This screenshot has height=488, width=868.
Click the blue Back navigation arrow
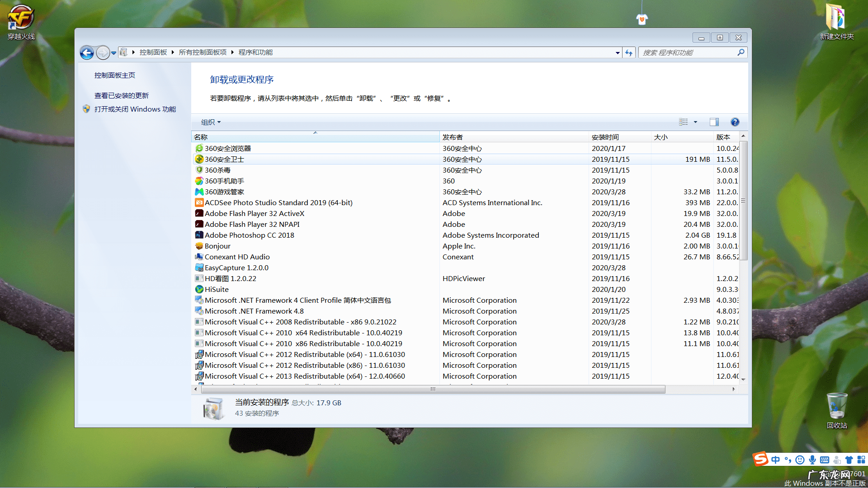[x=87, y=53]
